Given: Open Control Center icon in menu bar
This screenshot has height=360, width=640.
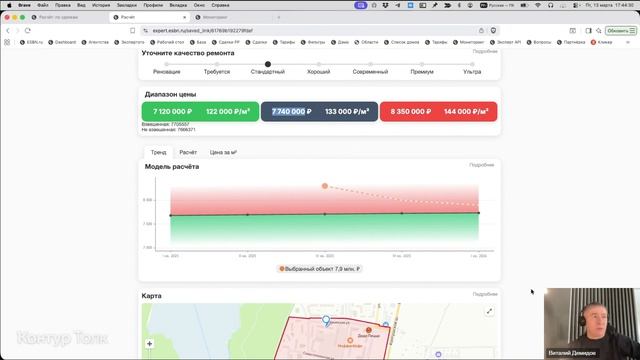Looking at the screenshot, I should (576, 5).
